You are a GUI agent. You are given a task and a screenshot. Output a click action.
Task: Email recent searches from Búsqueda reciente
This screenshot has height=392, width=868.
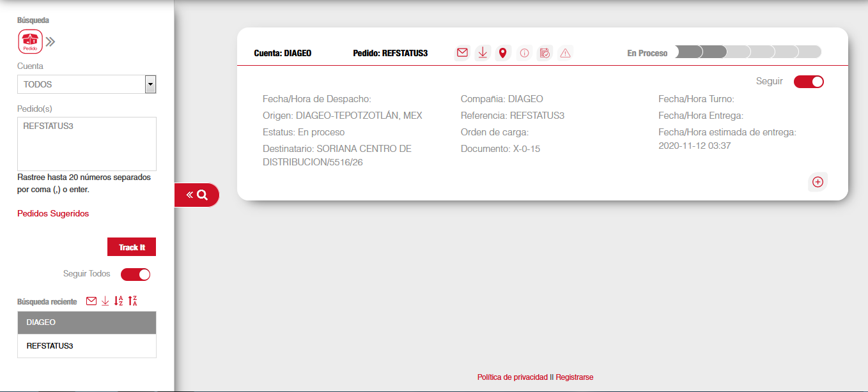[91, 301]
